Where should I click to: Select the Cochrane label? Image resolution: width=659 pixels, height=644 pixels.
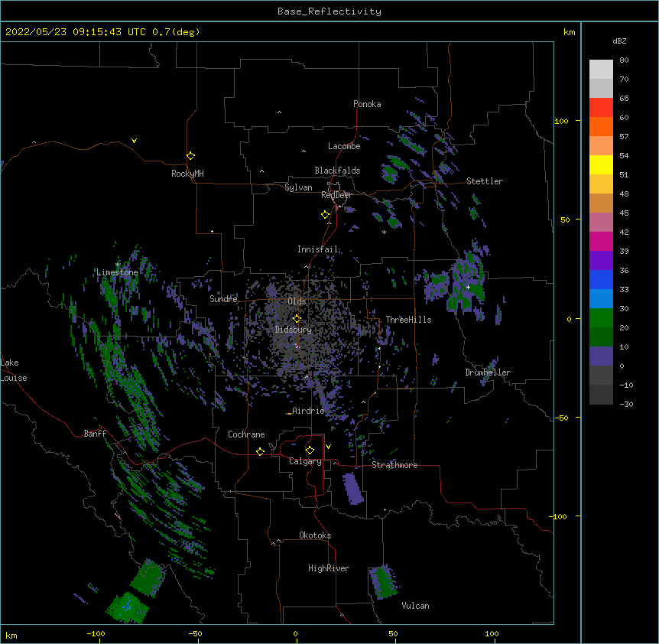(246, 434)
